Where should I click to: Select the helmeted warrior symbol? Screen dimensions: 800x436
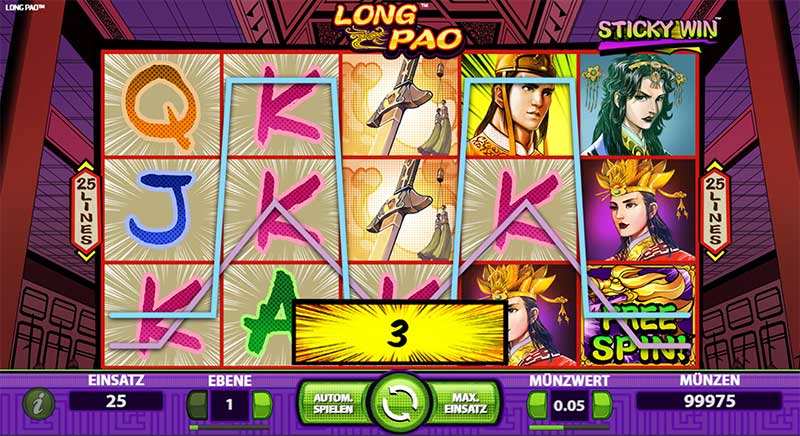[519, 105]
